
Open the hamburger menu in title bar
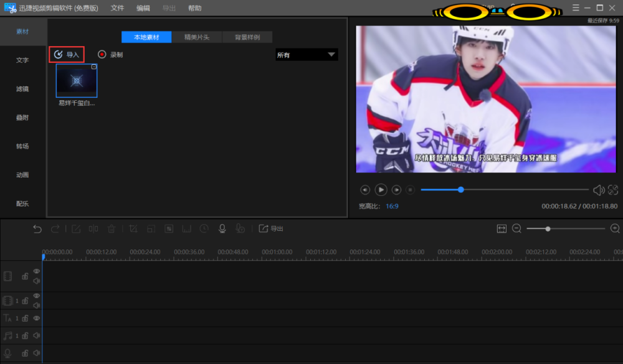(x=576, y=7)
